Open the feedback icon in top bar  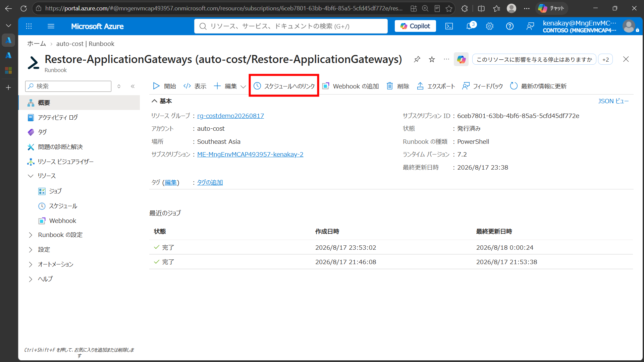530,26
